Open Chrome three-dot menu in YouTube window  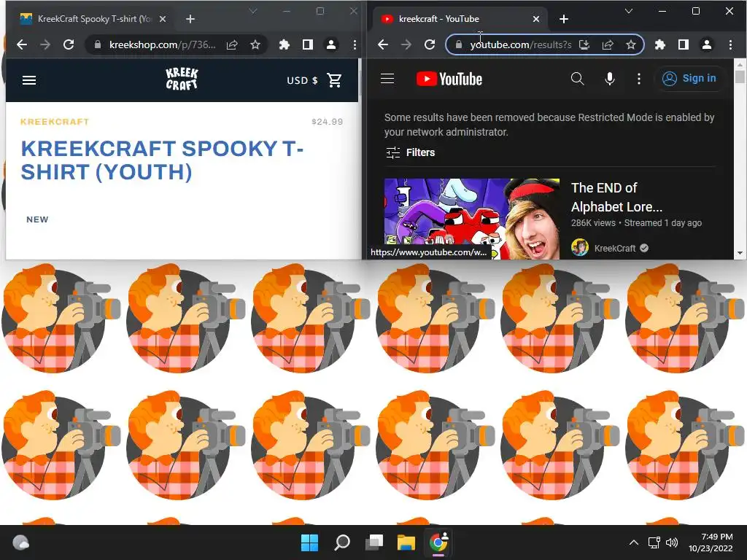click(730, 44)
